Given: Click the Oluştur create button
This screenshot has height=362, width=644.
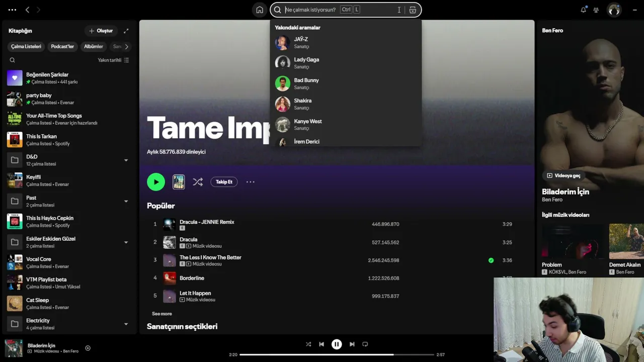Looking at the screenshot, I should click(101, 31).
